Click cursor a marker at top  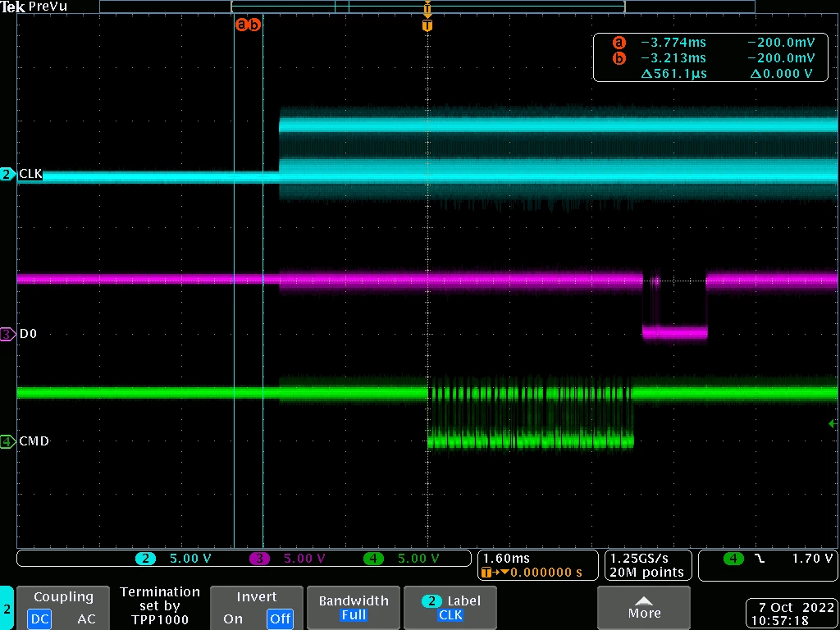tap(242, 25)
